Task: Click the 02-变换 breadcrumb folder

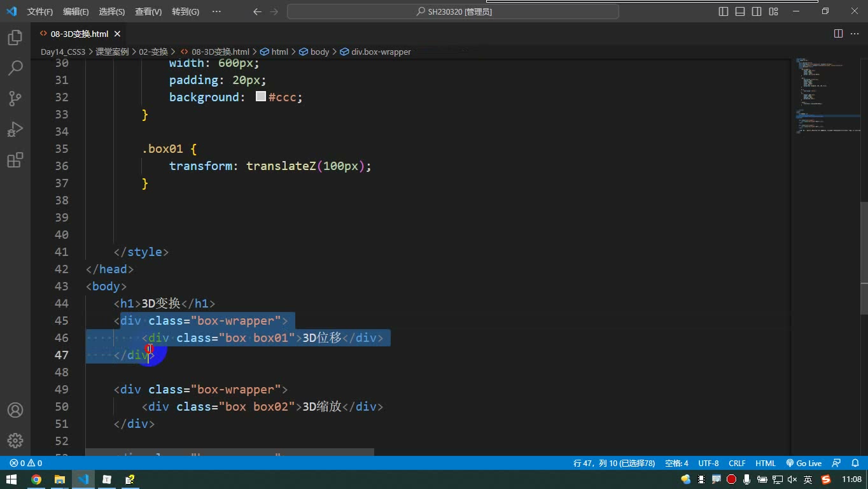Action: click(153, 52)
